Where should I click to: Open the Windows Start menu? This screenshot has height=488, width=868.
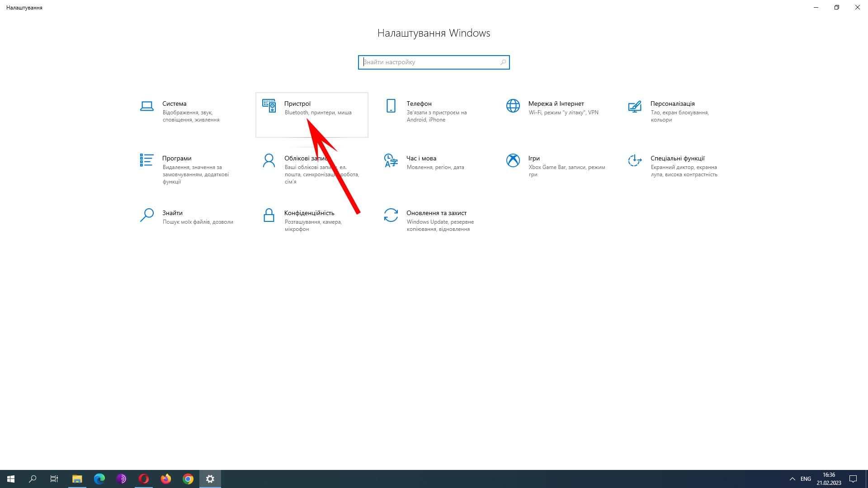click(x=11, y=479)
